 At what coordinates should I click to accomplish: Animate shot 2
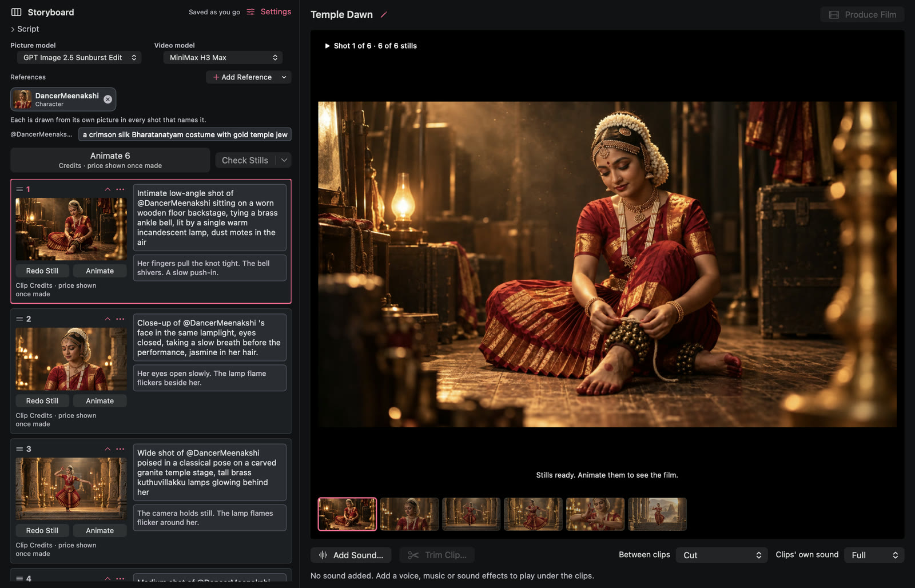coord(100,401)
